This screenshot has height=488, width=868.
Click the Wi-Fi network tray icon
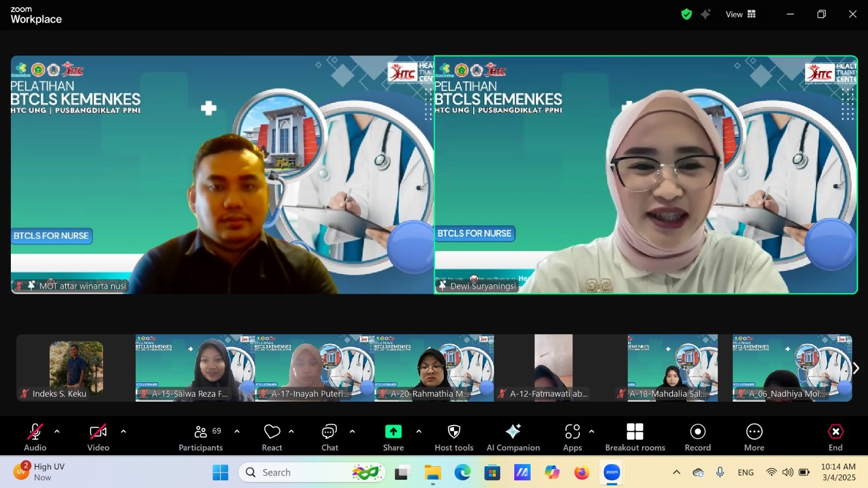coord(771,472)
